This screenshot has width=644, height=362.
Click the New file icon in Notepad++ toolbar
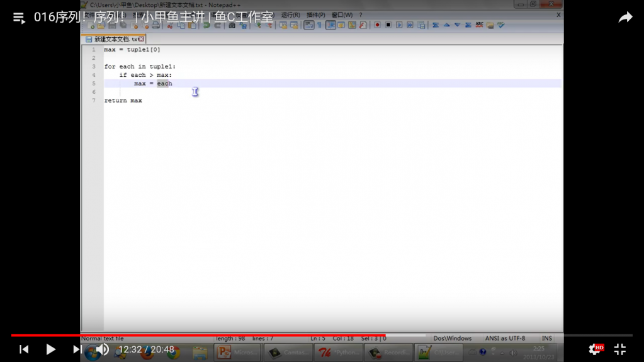click(x=91, y=25)
